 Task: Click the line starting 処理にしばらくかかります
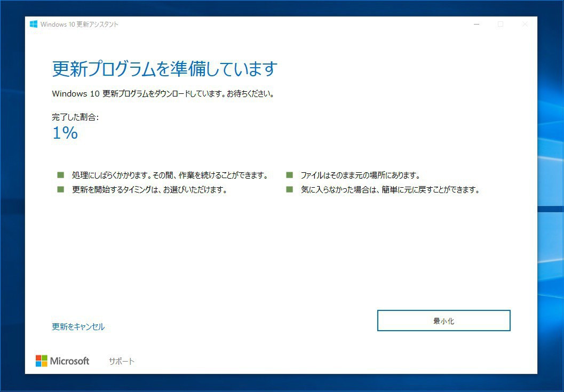170,175
